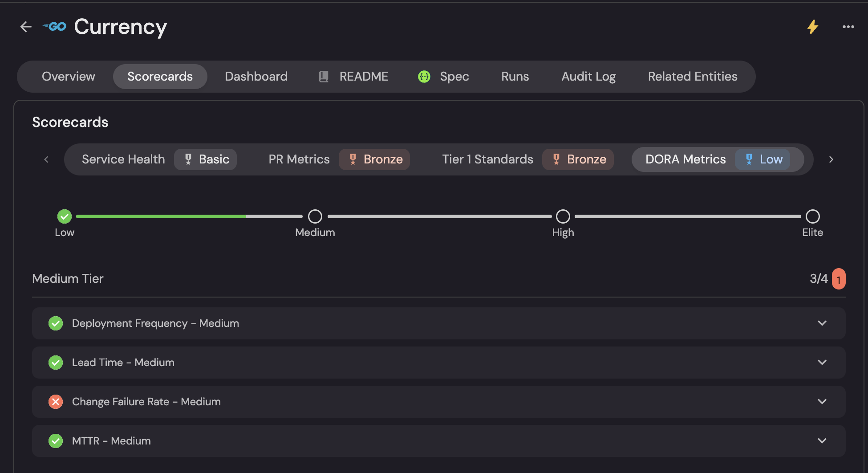Open the three-dots more options menu
This screenshot has width=868, height=473.
(x=848, y=27)
